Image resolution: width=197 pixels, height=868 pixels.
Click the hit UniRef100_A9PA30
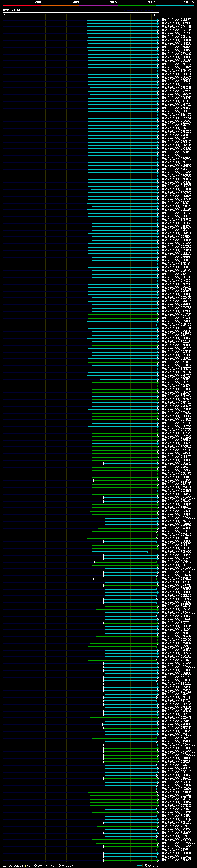(x=177, y=57)
